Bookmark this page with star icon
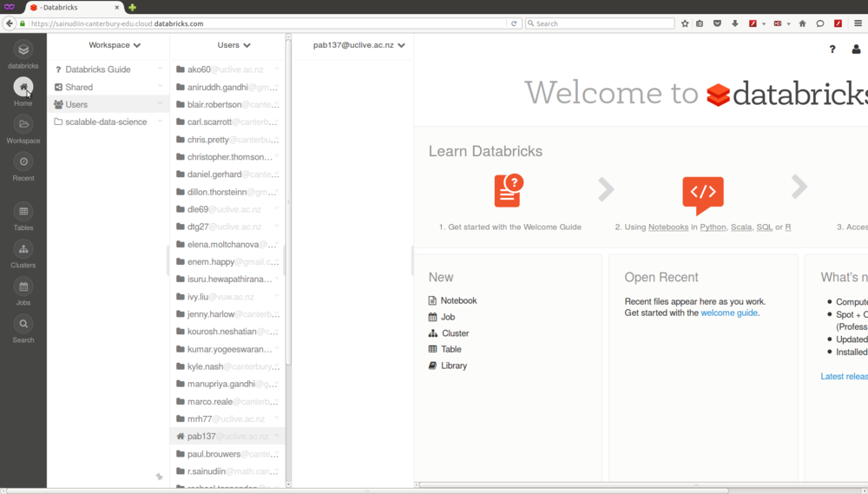This screenshot has height=494, width=868. tap(685, 23)
